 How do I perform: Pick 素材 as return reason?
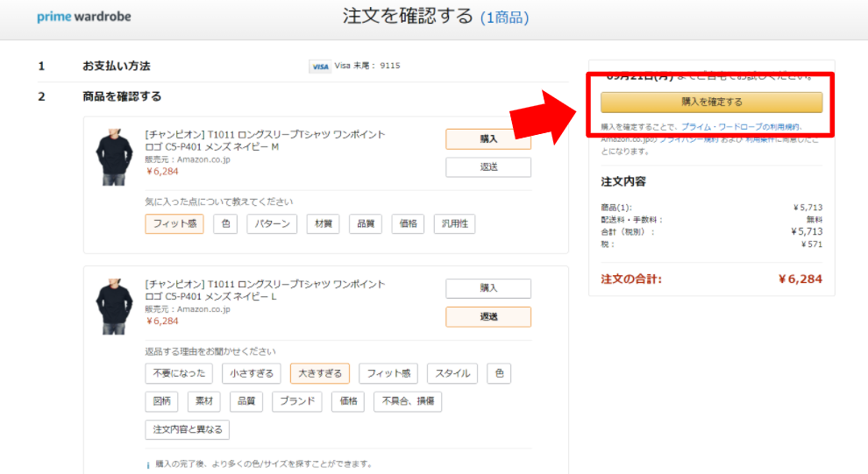(203, 401)
